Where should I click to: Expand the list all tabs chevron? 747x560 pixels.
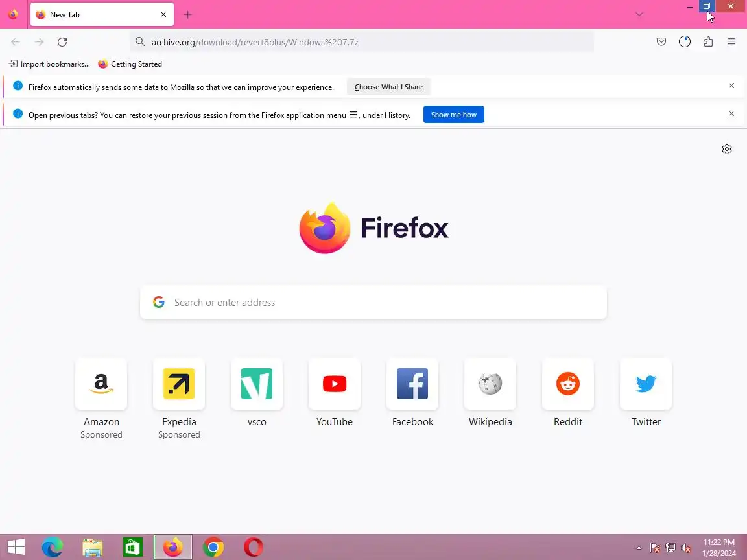639,14
